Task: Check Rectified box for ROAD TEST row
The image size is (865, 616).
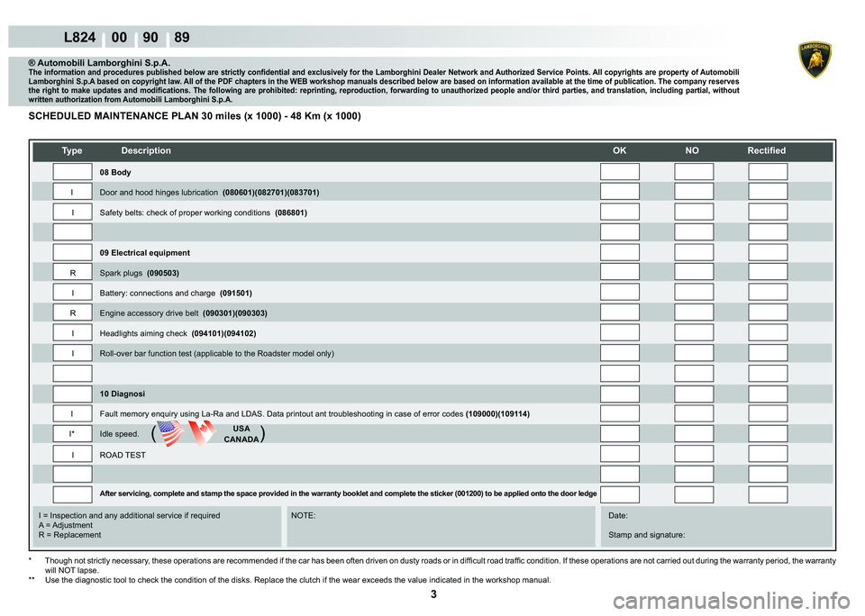Action: point(768,454)
